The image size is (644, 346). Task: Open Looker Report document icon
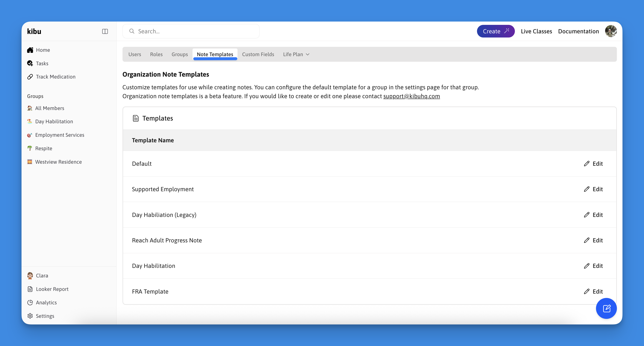coord(30,289)
